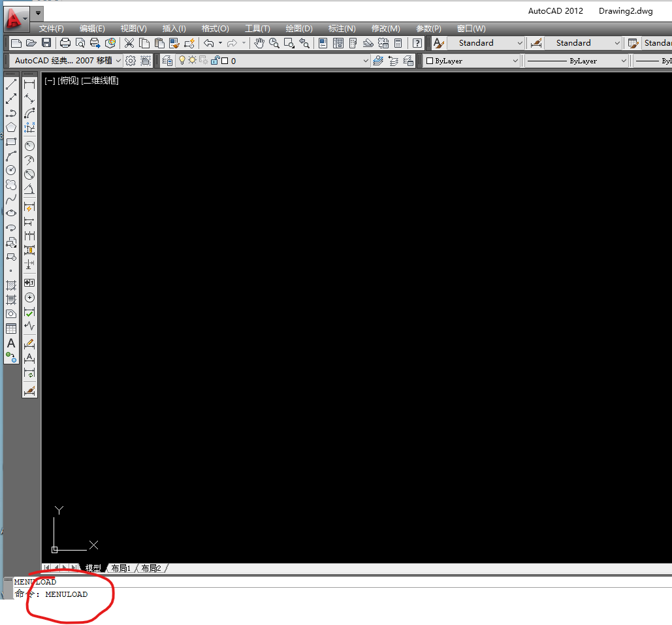Open Workspace Settings gear icon

131,61
